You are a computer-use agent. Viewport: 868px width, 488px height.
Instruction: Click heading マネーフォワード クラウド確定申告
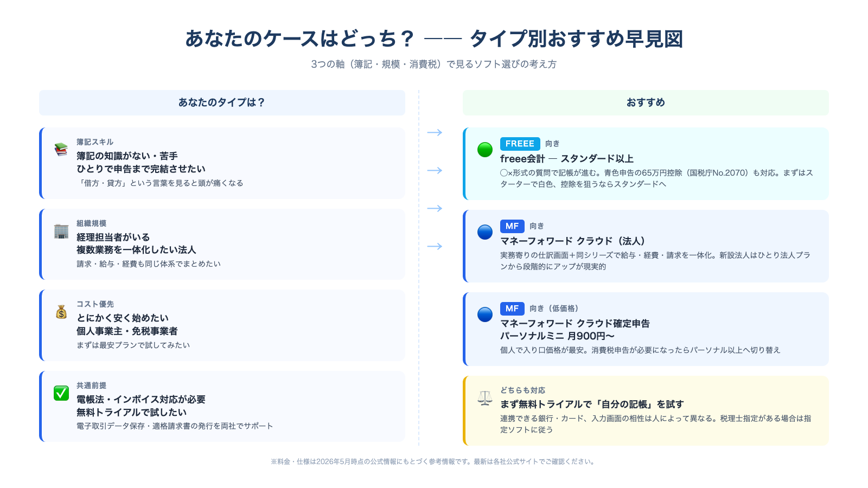(575, 324)
